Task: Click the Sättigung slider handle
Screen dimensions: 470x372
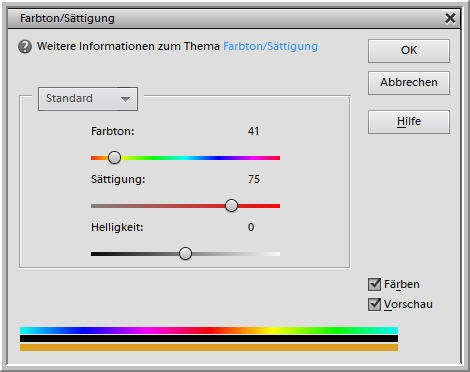Action: click(231, 206)
